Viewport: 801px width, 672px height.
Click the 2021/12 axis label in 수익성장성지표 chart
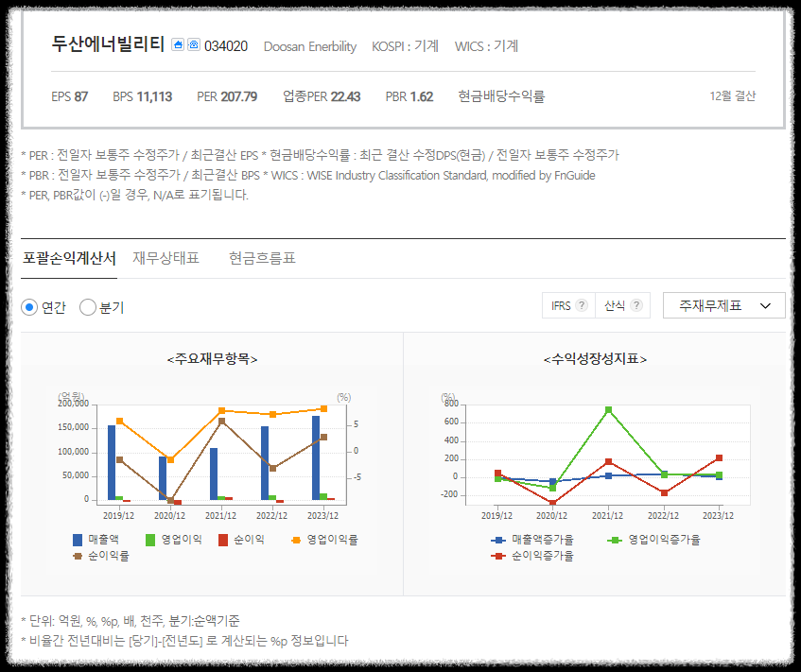[x=607, y=516]
